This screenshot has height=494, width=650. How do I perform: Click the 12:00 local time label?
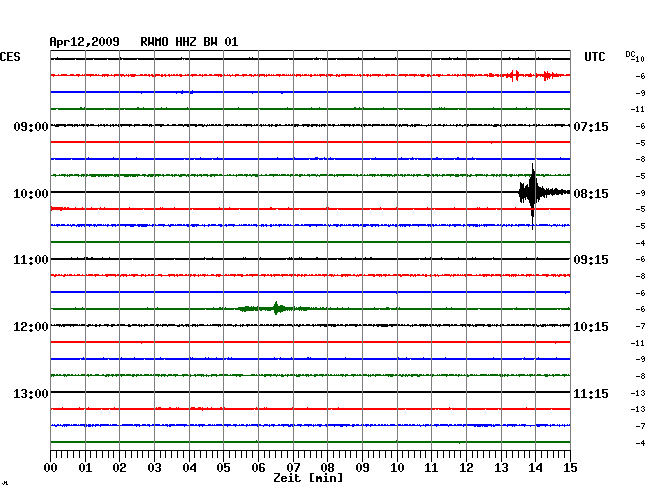pyautogui.click(x=31, y=327)
